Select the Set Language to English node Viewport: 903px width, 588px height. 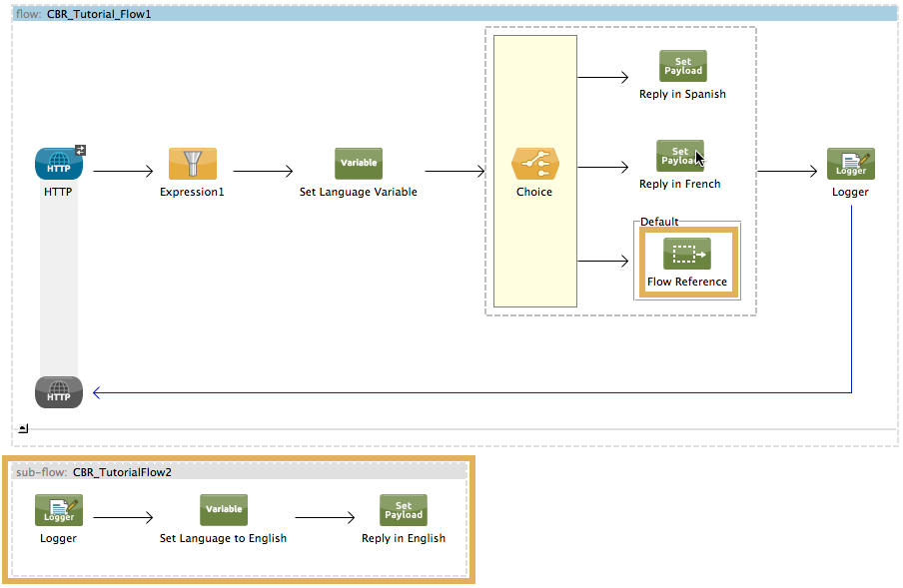(223, 510)
